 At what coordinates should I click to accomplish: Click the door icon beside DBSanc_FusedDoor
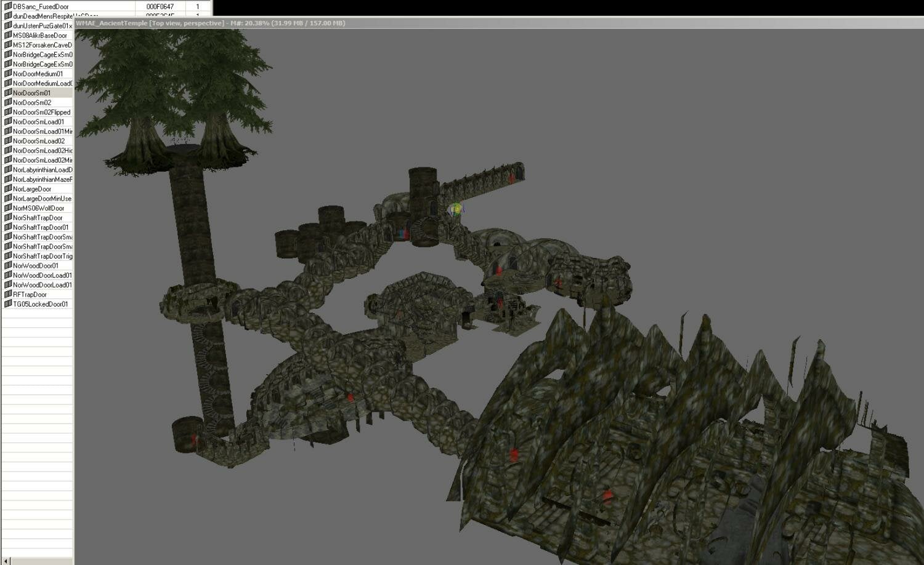click(8, 6)
